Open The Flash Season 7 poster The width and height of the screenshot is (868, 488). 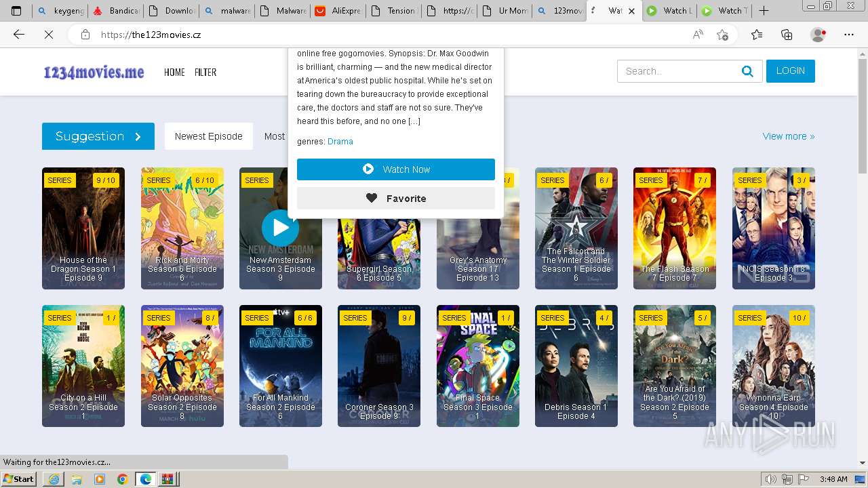675,228
